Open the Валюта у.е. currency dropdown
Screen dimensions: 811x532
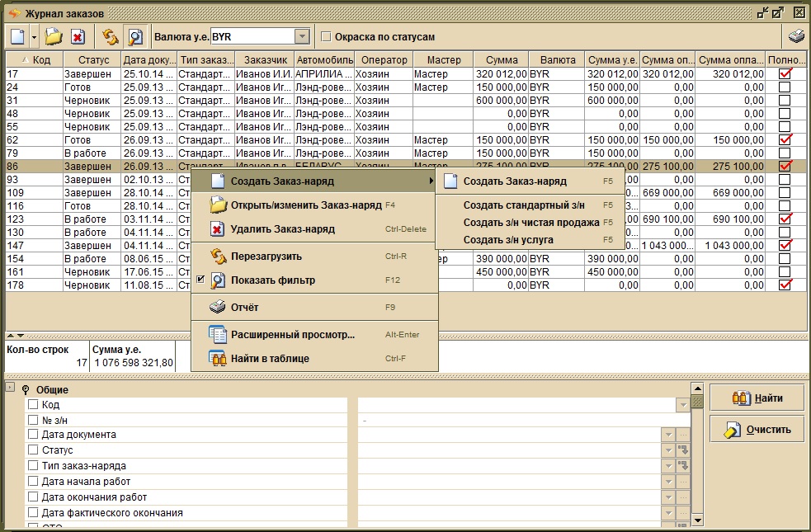(302, 37)
